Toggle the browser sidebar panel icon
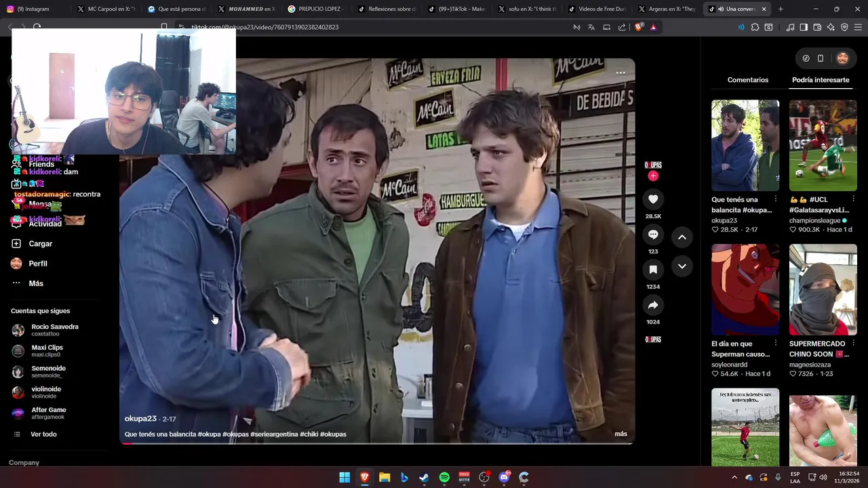This screenshot has height=488, width=868. click(x=804, y=27)
